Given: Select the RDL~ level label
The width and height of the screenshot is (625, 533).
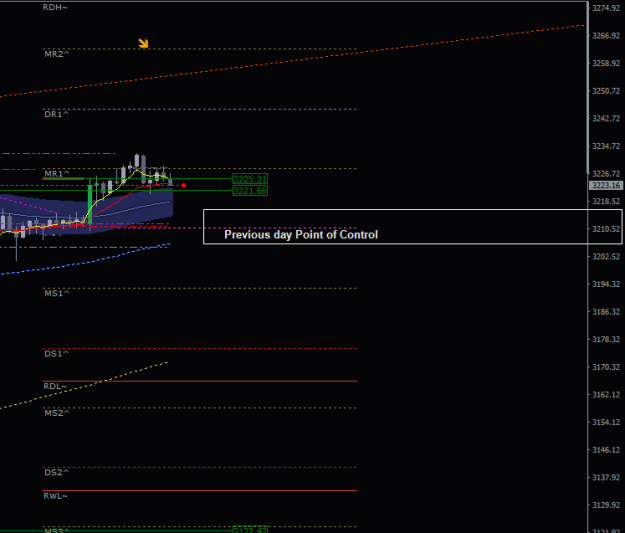Looking at the screenshot, I should (55, 386).
